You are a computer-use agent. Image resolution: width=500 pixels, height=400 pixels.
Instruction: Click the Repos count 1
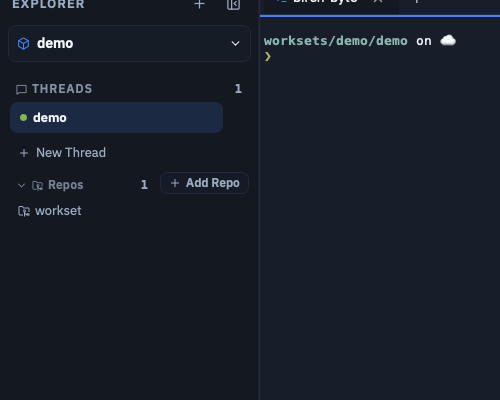pos(144,185)
